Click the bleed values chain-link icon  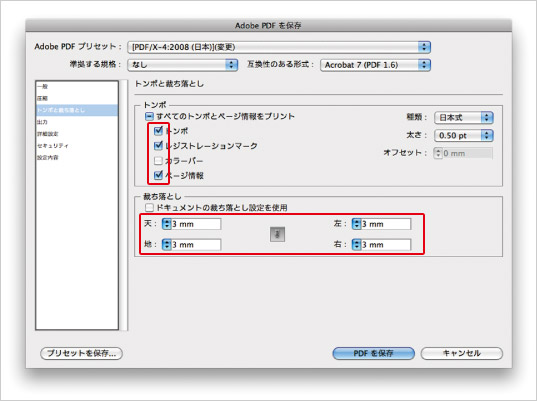click(277, 234)
